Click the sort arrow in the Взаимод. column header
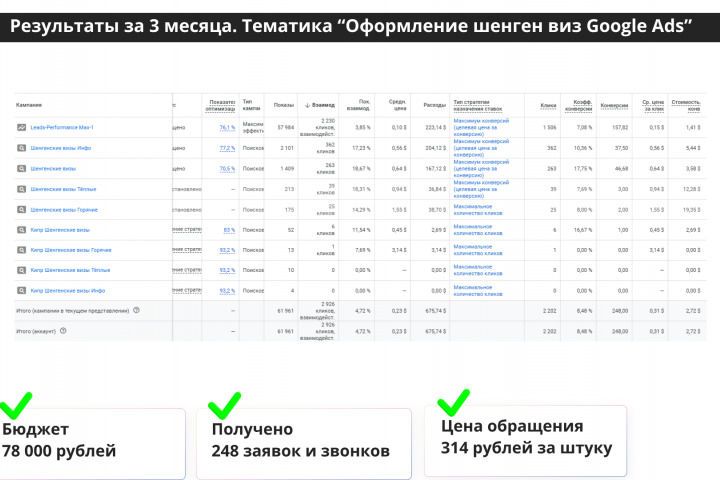This screenshot has width=720, height=480. [307, 105]
